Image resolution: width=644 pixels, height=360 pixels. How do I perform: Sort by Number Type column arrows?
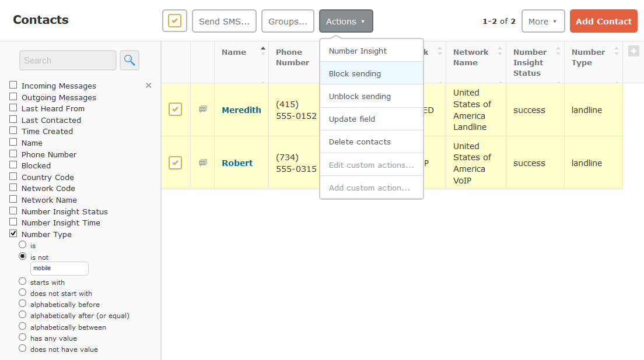tap(616, 52)
